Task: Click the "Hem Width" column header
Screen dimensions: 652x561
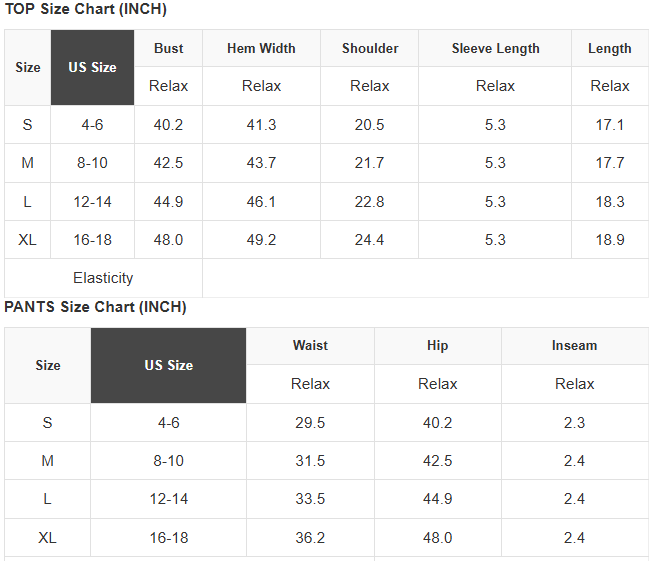Action: pos(261,48)
